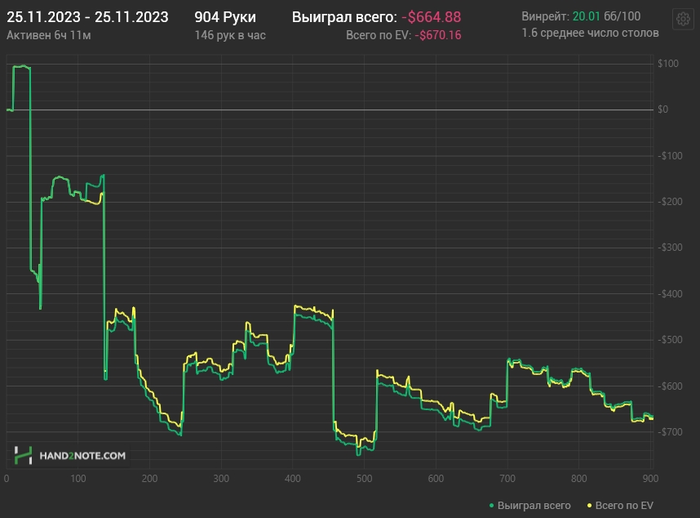The height and width of the screenshot is (518, 700).
Task: Open the graph settings gear icon
Action: point(683,19)
